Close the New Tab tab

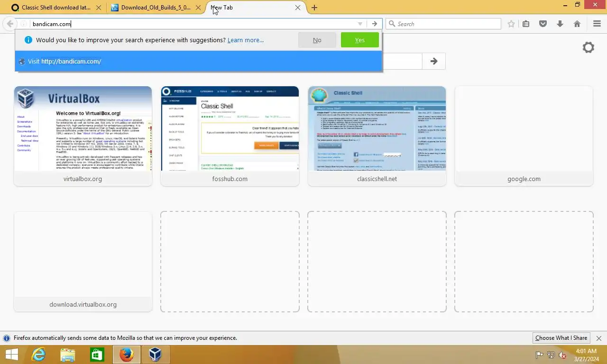pyautogui.click(x=298, y=8)
